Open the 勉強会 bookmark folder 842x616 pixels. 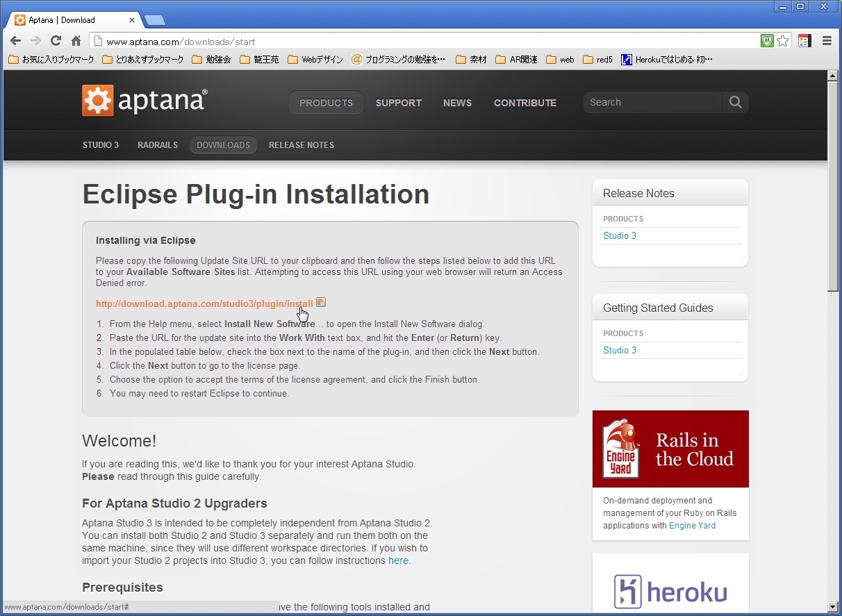click(211, 60)
